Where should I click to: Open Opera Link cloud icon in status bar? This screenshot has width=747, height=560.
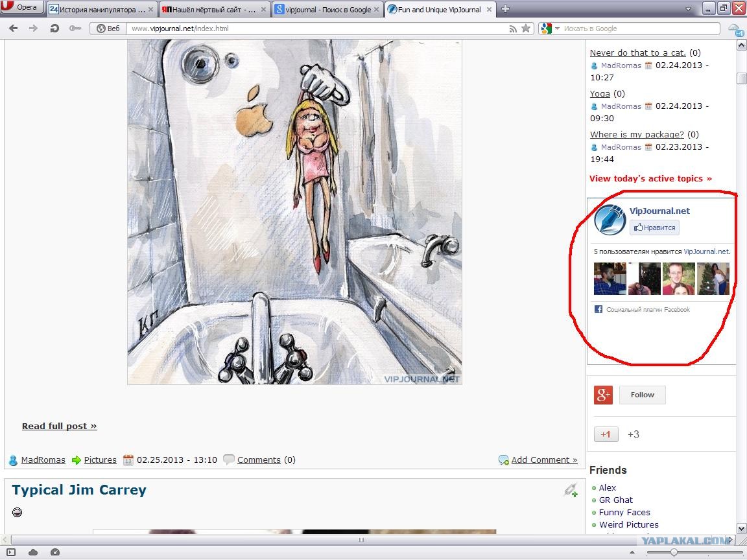(x=33, y=552)
